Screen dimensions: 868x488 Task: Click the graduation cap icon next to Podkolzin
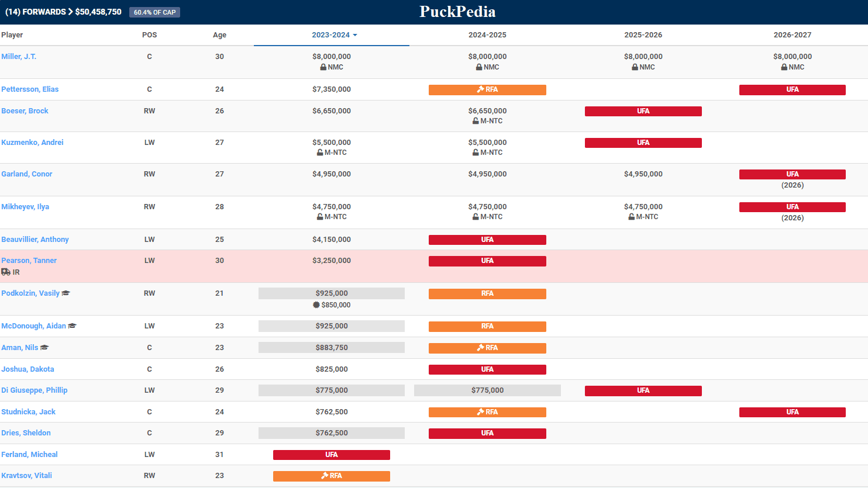66,293
